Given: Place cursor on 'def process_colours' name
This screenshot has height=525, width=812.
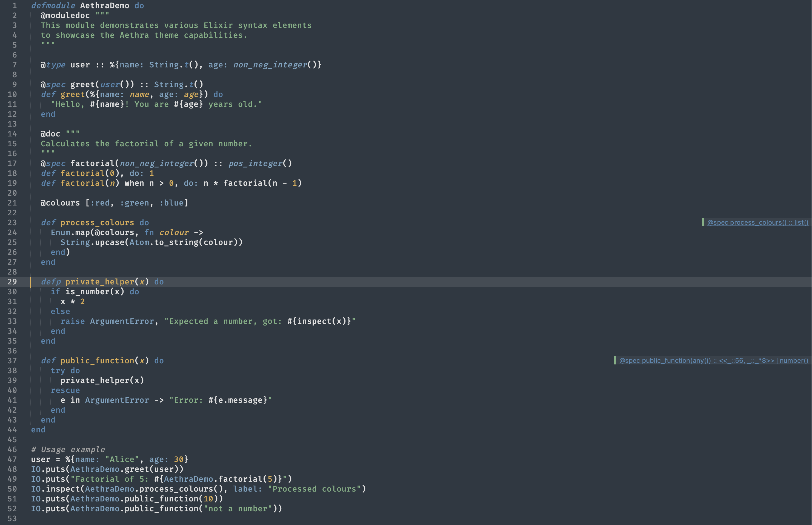Looking at the screenshot, I should click(x=98, y=222).
